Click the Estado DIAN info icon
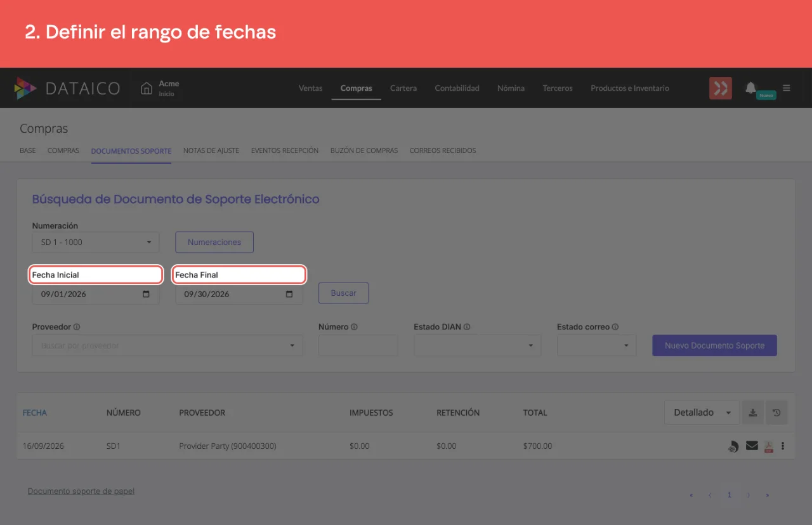The width and height of the screenshot is (812, 525). (x=467, y=327)
